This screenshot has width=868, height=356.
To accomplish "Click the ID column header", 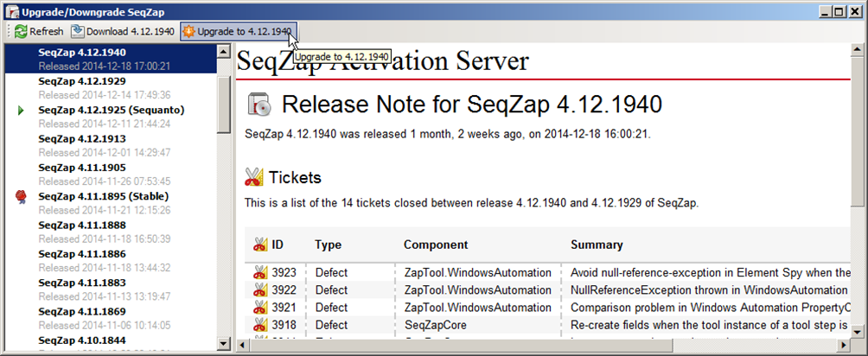I will (278, 245).
